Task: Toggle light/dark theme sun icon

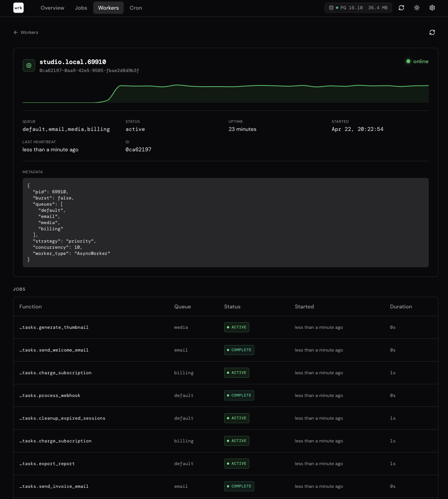Action: [417, 8]
